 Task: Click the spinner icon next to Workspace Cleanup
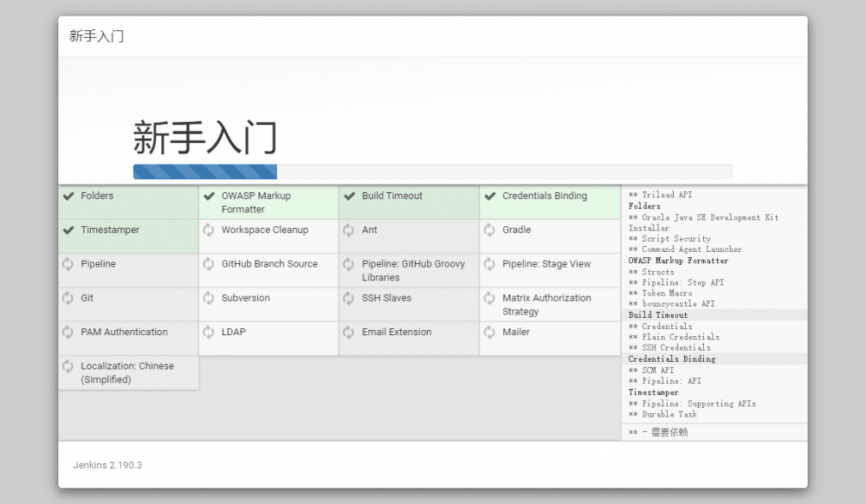tap(208, 230)
